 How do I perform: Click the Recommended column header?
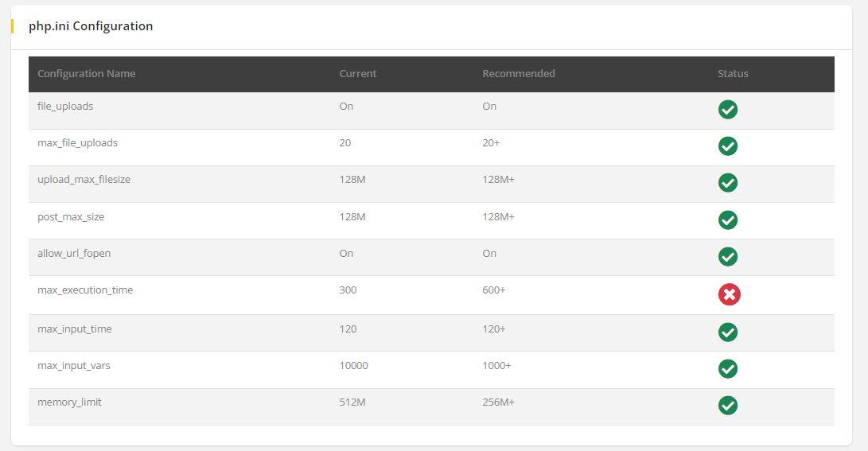(519, 74)
